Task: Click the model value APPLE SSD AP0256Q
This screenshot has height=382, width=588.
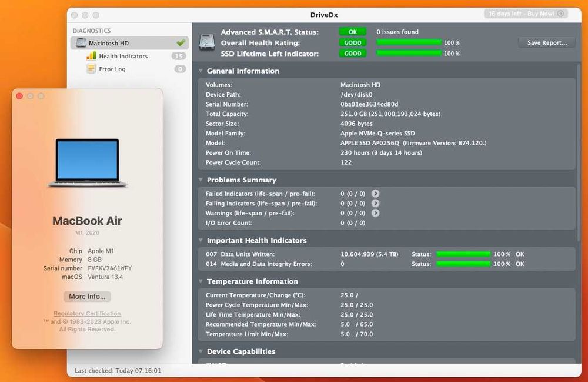Action: pyautogui.click(x=413, y=143)
